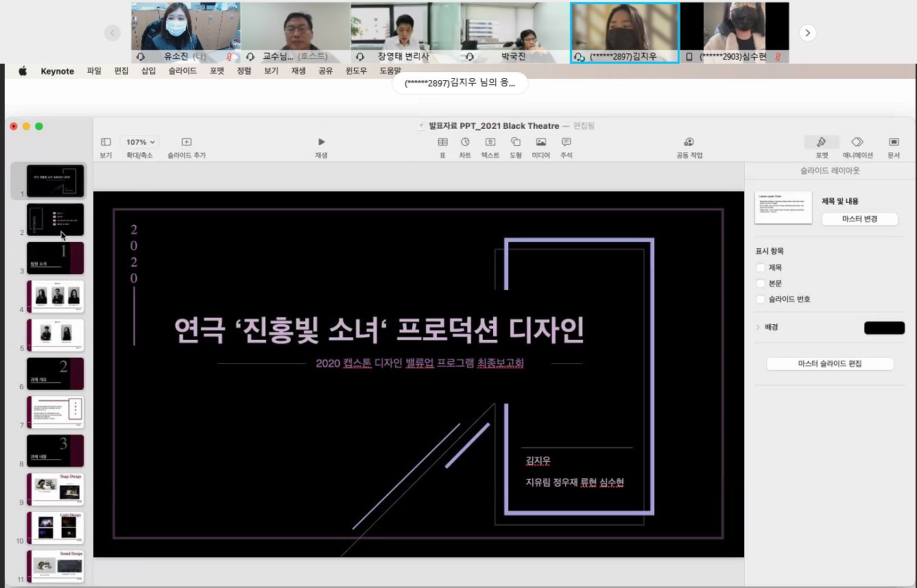Open the Shape (도형) tool
The image size is (917, 588).
click(516, 143)
